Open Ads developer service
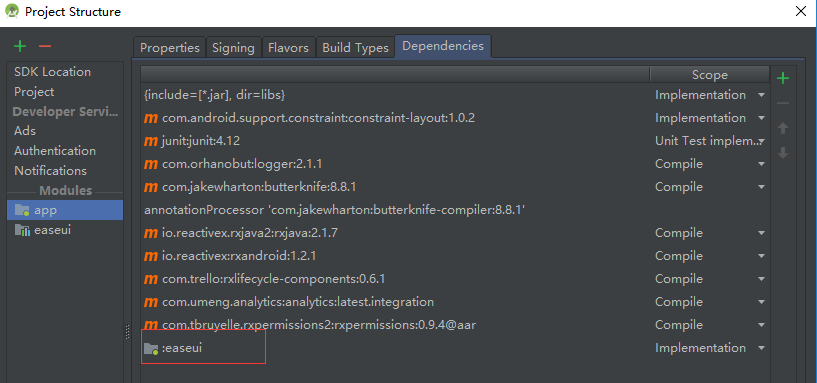 [25, 131]
